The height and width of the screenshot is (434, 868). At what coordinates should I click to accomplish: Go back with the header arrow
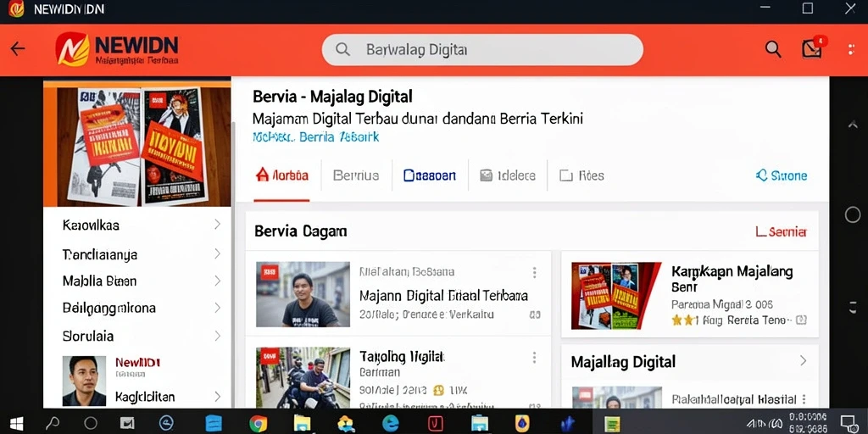tap(18, 49)
